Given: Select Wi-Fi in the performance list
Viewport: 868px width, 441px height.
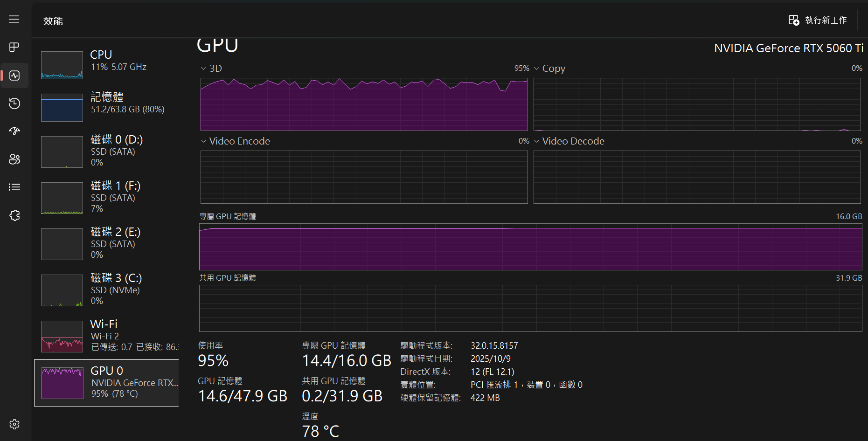Looking at the screenshot, I should [x=106, y=336].
